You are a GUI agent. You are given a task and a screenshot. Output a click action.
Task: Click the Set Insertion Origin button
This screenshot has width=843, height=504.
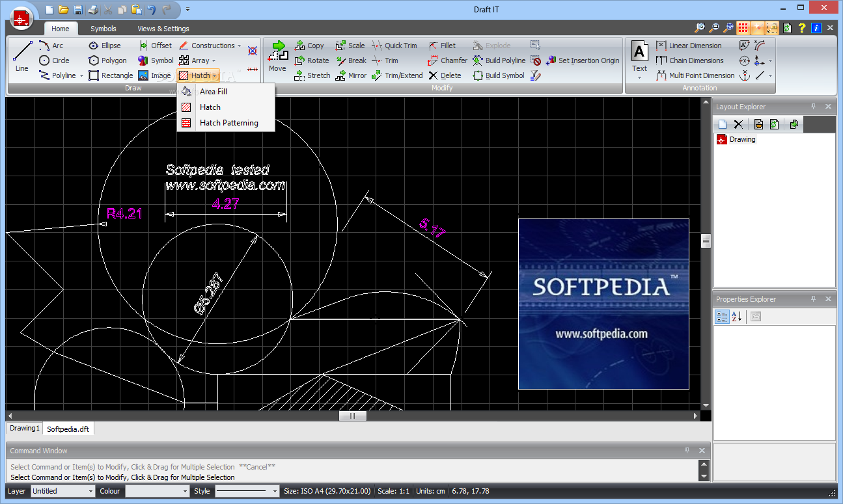583,60
